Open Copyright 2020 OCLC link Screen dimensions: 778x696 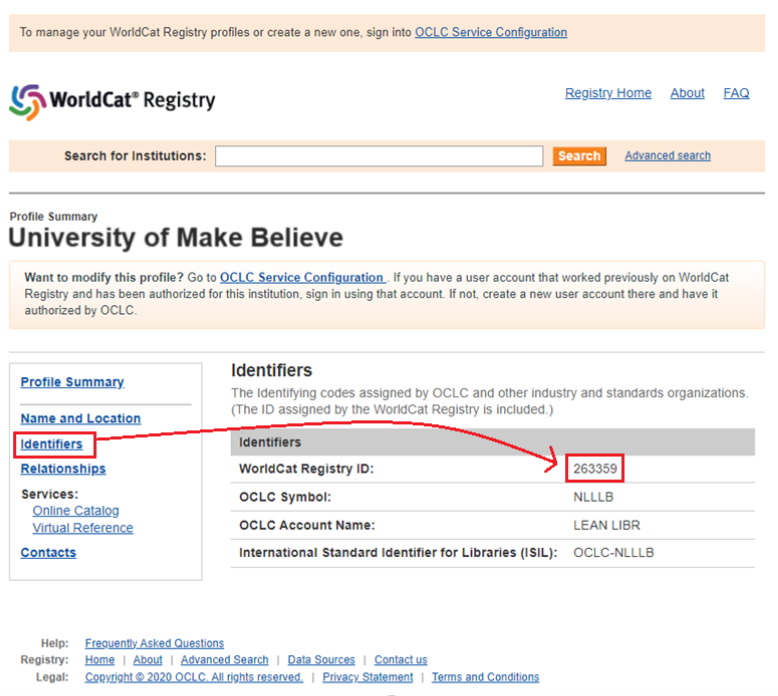tap(194, 677)
